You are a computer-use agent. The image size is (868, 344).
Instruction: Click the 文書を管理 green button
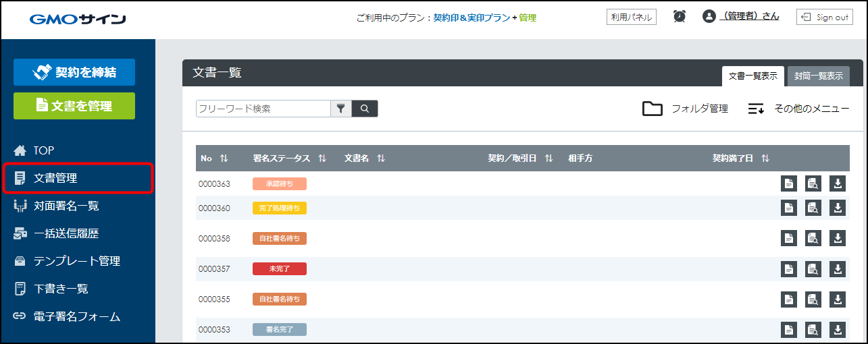[x=74, y=106]
